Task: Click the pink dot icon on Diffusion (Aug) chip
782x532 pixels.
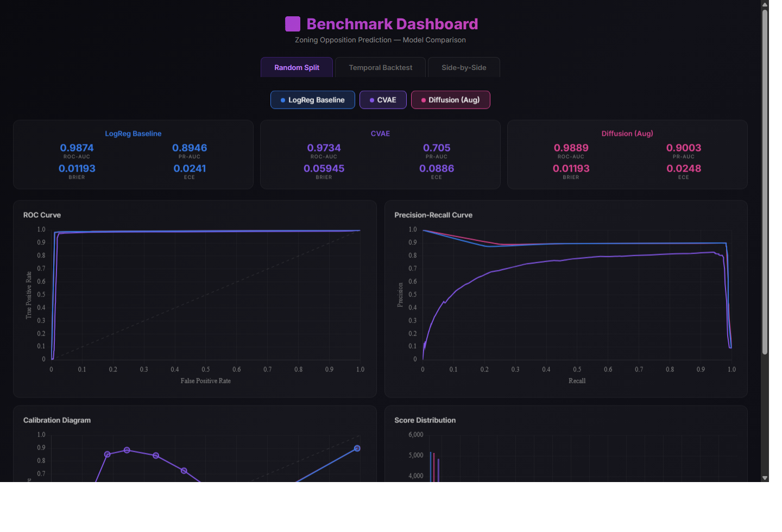Action: tap(422, 100)
